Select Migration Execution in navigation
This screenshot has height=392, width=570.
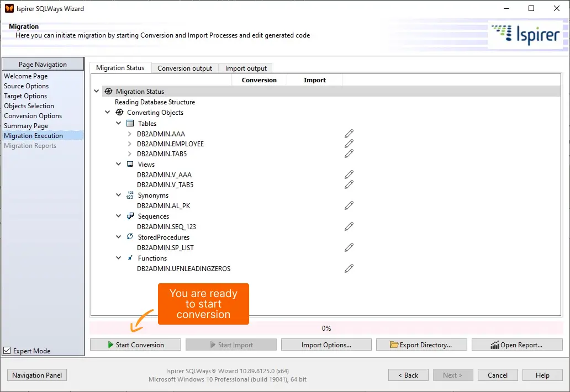point(43,135)
